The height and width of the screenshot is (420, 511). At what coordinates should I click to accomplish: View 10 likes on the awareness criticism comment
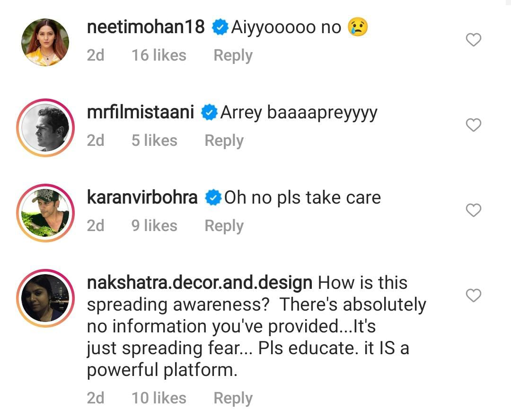coord(159,398)
